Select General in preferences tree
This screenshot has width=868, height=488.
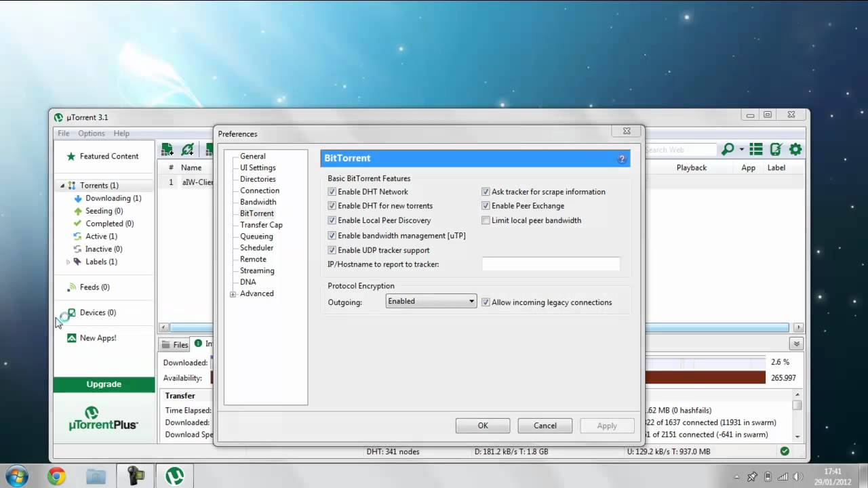[253, 156]
